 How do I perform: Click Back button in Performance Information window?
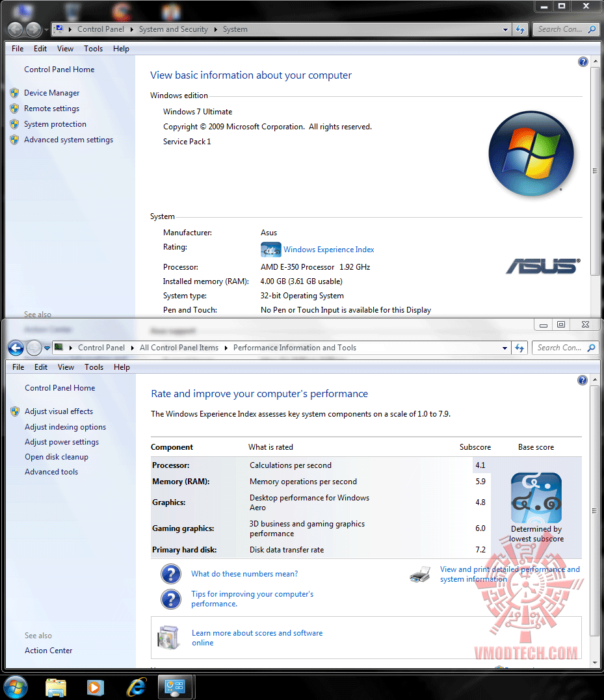pos(16,348)
